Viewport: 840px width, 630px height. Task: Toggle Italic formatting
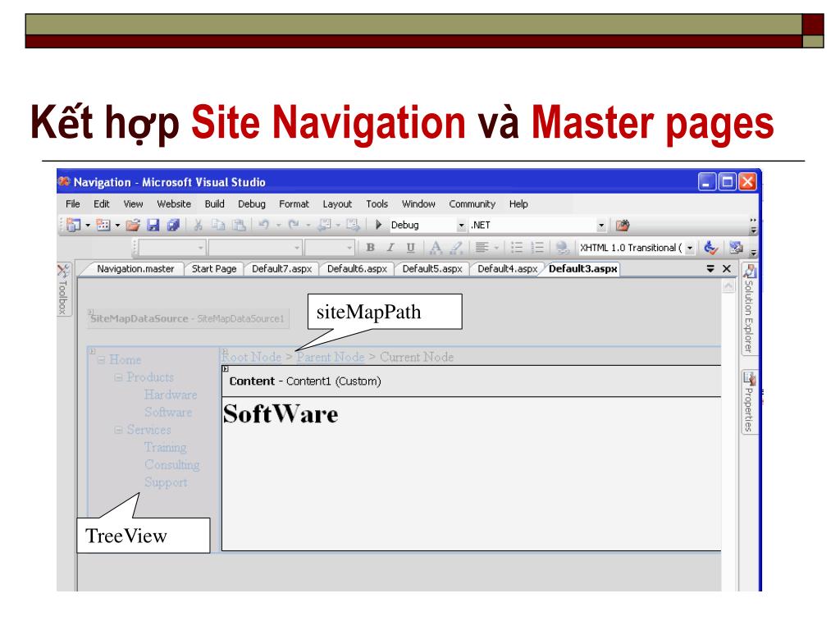coord(390,248)
